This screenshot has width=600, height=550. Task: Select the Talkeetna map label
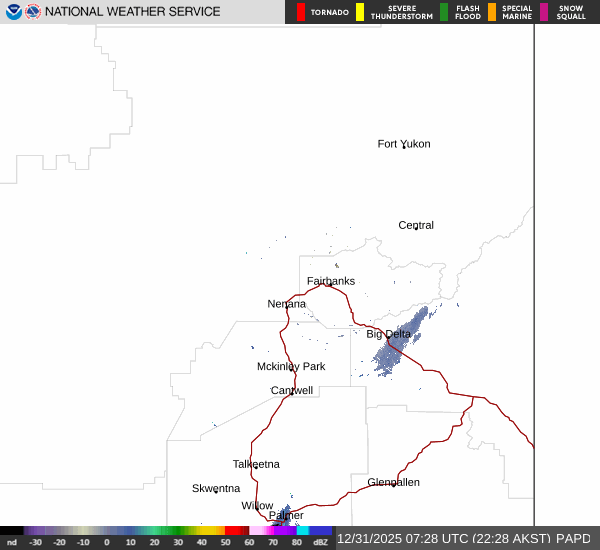pos(256,464)
